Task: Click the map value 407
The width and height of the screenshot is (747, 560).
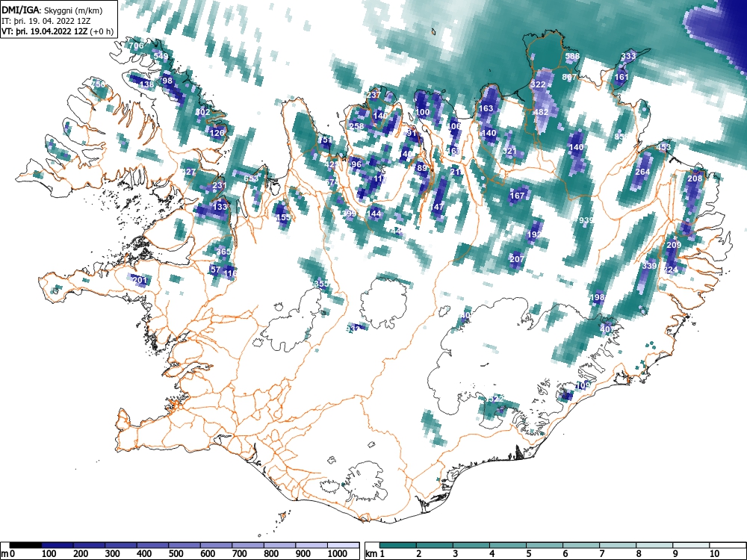Action: [x=607, y=329]
